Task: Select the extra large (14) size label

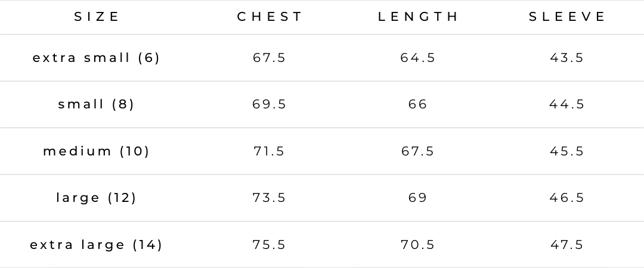Action: [96, 245]
